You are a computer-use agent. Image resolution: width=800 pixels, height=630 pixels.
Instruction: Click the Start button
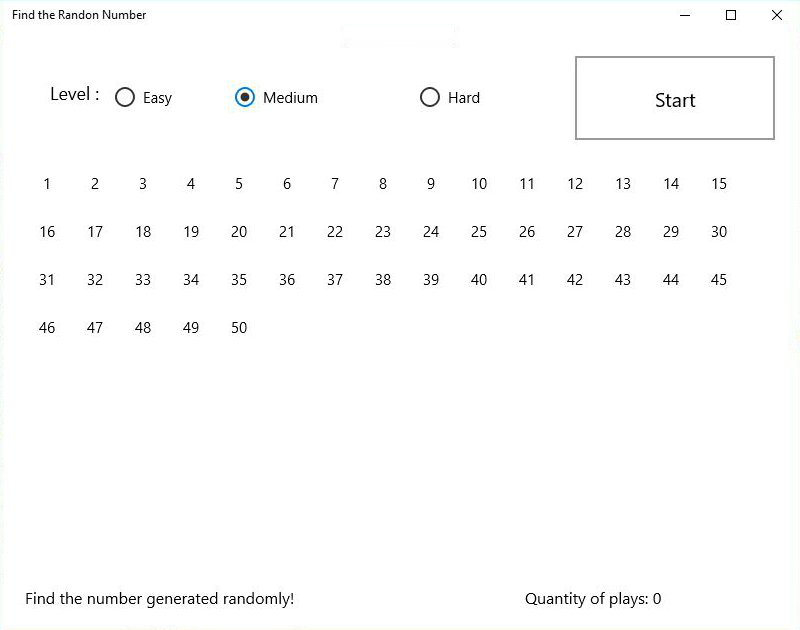coord(674,98)
